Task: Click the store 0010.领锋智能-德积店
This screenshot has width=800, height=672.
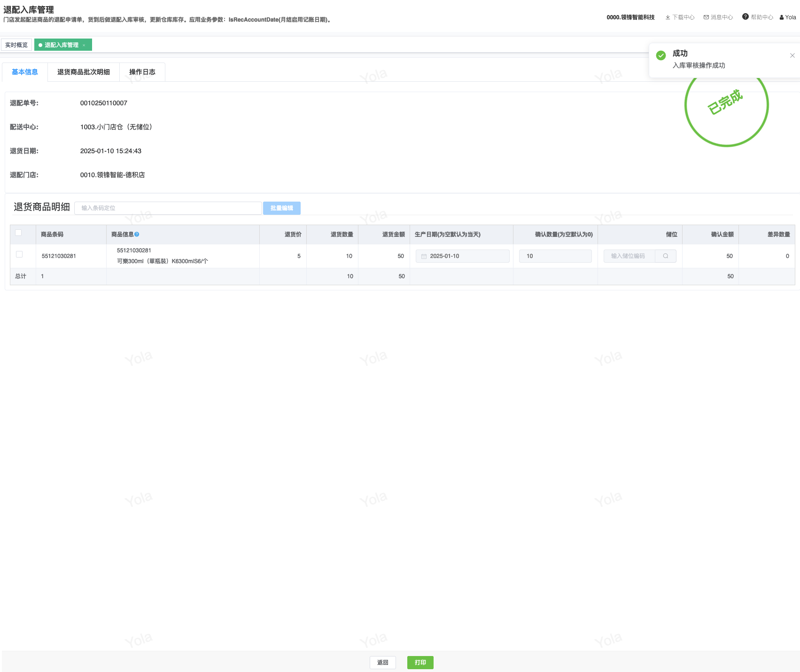Action: 113,175
